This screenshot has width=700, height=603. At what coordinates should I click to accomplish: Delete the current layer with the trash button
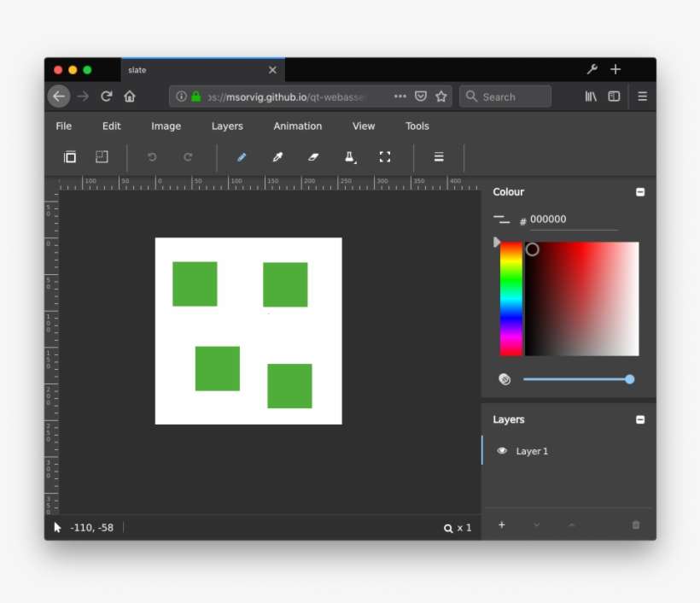(636, 527)
